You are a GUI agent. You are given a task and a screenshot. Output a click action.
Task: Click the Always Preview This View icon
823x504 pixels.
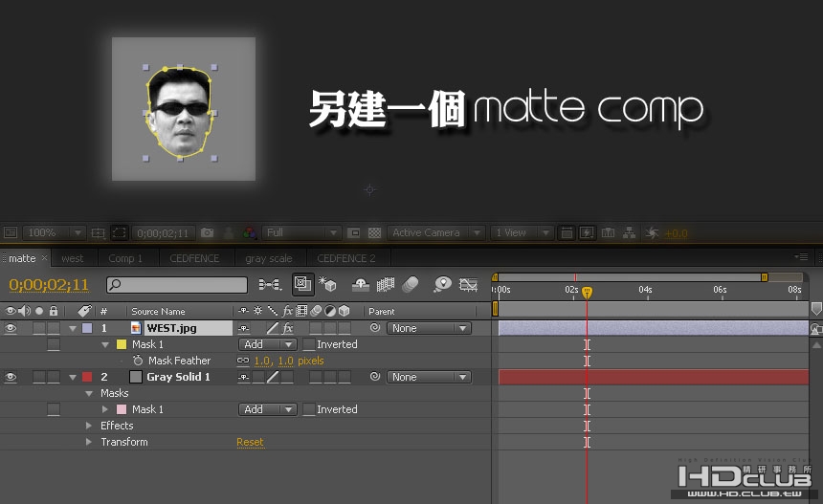[11, 232]
